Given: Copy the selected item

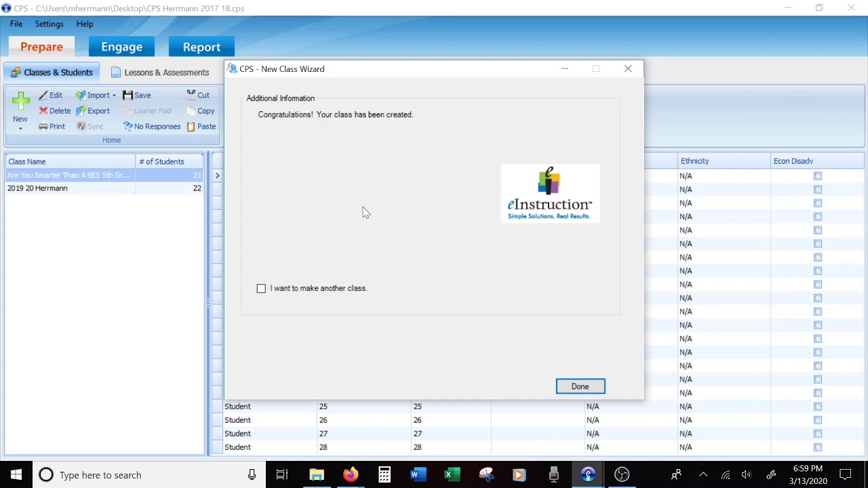Looking at the screenshot, I should 201,111.
